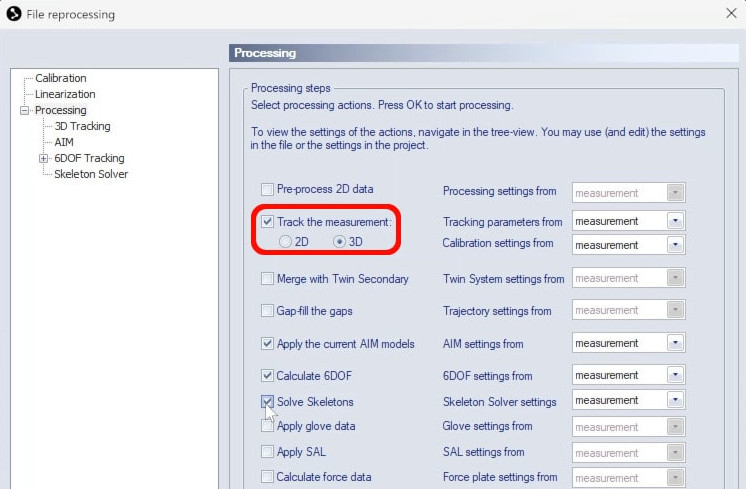Collapse the Processing tree node
The image size is (746, 489).
[x=24, y=110]
